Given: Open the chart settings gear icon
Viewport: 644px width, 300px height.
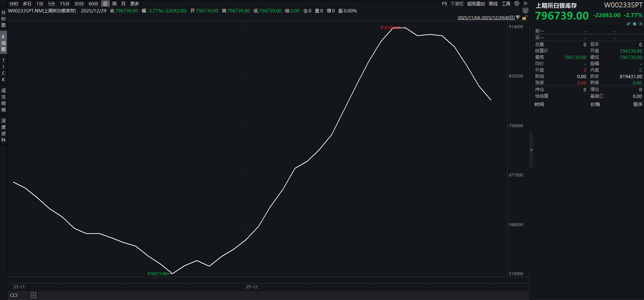Looking at the screenshot, I should (517, 4).
